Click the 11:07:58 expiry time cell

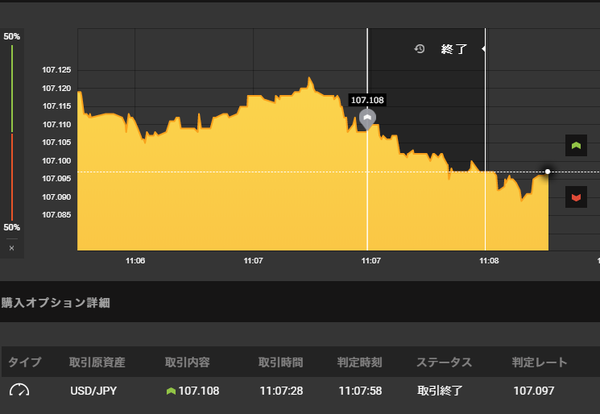point(360,391)
